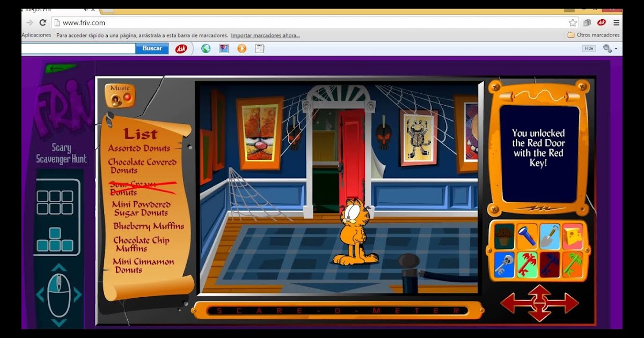This screenshot has height=338, width=644.
Task: Click 'Assorted Donuts' on the list
Action: [x=139, y=148]
